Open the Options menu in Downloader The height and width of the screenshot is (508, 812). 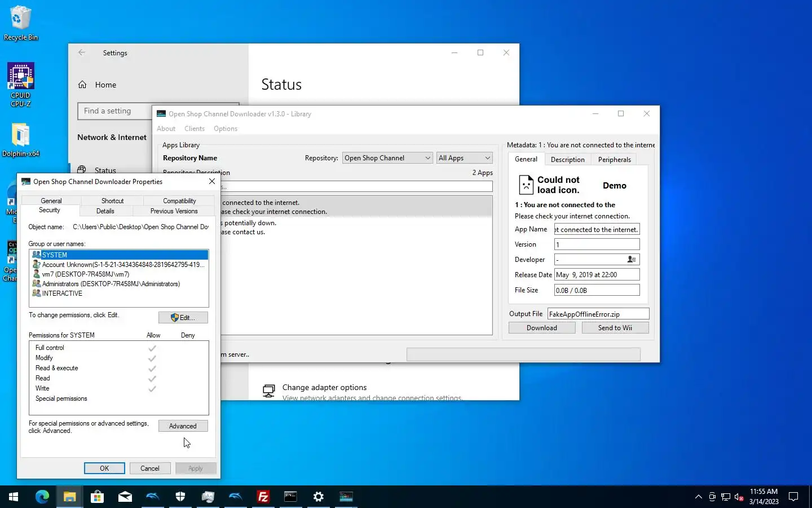pos(226,129)
